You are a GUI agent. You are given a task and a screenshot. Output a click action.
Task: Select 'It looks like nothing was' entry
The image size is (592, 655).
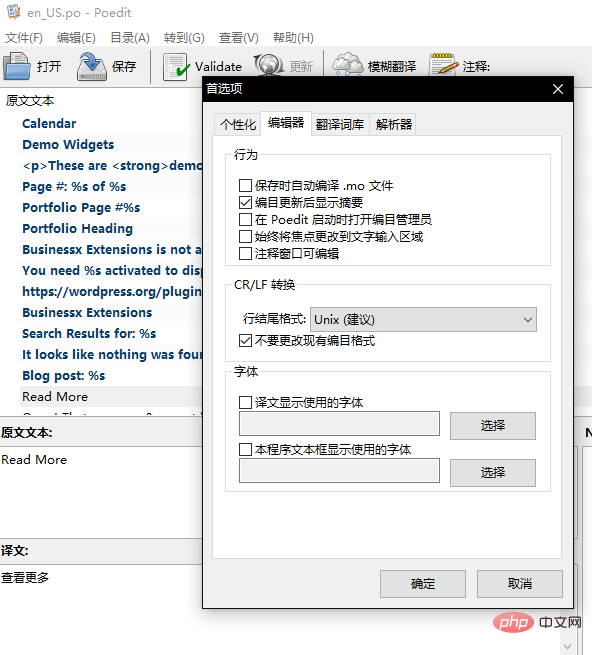coord(112,355)
